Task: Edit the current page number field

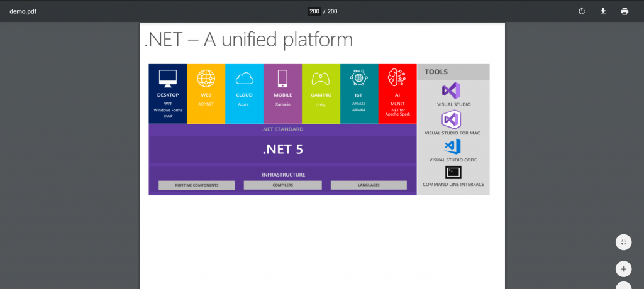Action: [314, 11]
